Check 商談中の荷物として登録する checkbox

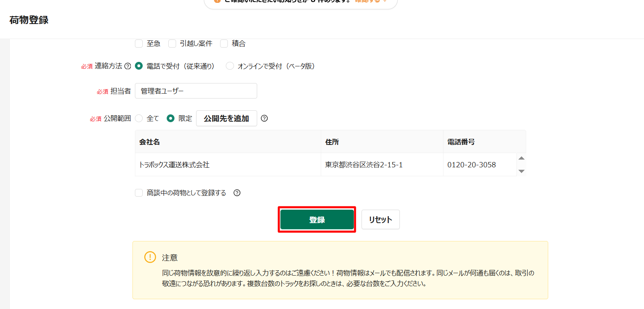click(x=139, y=193)
